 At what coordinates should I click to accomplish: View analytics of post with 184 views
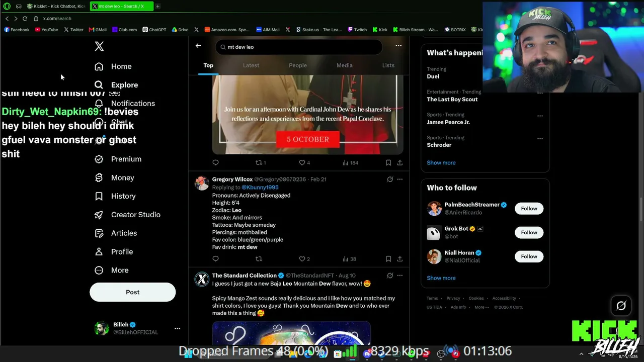(350, 162)
